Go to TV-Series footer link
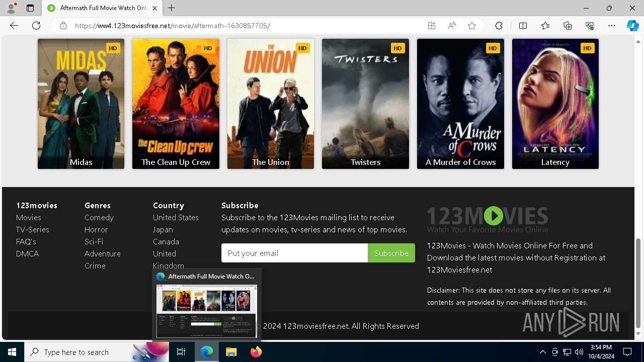Image resolution: width=644 pixels, height=362 pixels. tap(33, 229)
